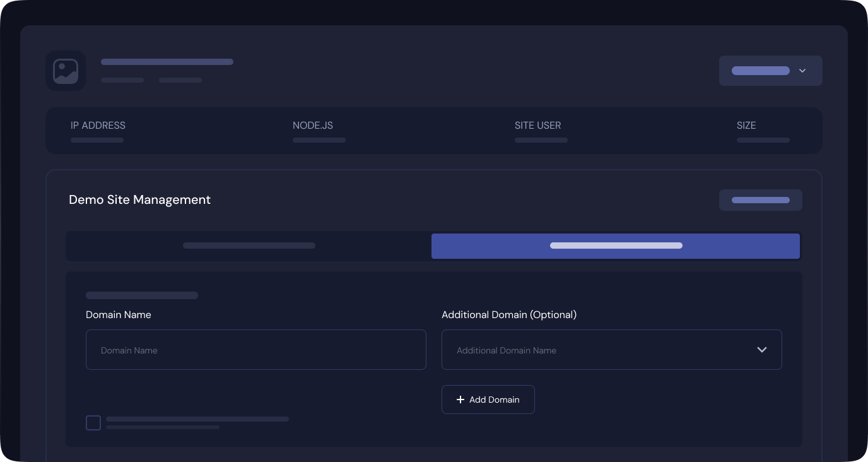Click the Demo Site Management heading
Image resolution: width=868 pixels, height=462 pixels.
point(139,199)
